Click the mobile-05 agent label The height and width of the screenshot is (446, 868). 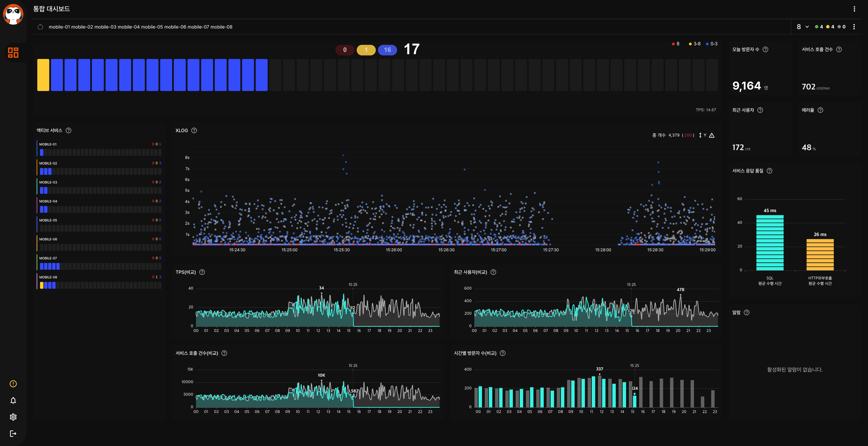pos(152,27)
